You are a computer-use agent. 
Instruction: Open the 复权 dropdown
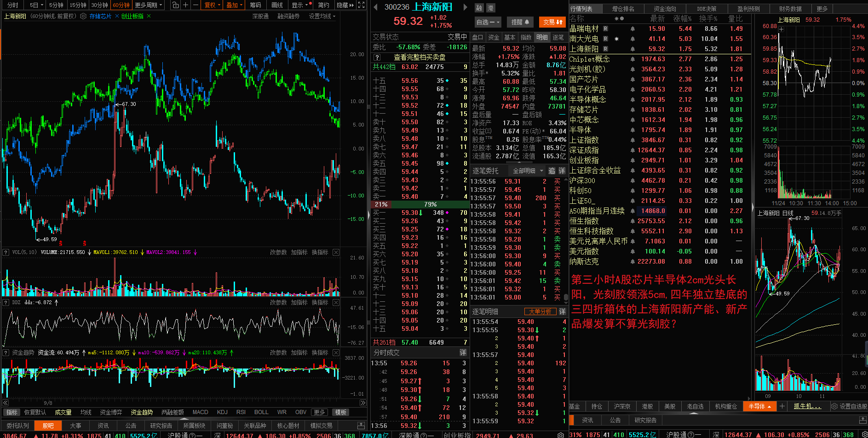(213, 5)
